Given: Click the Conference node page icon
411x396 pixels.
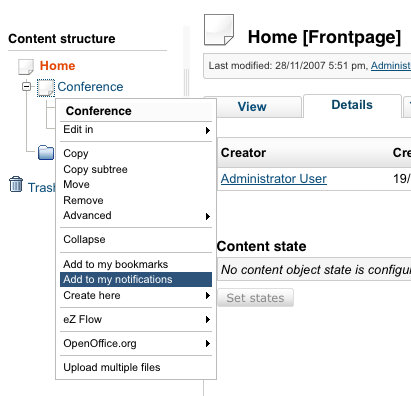Looking at the screenshot, I should [46, 88].
